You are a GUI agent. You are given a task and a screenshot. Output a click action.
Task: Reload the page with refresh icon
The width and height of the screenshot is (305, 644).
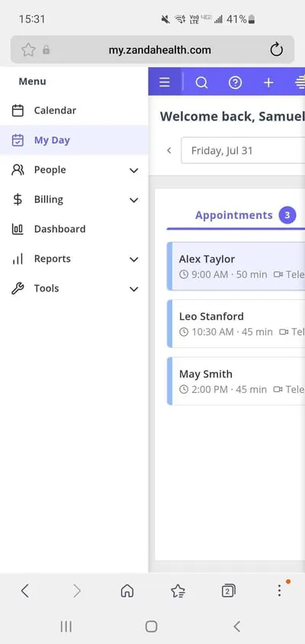(x=277, y=50)
